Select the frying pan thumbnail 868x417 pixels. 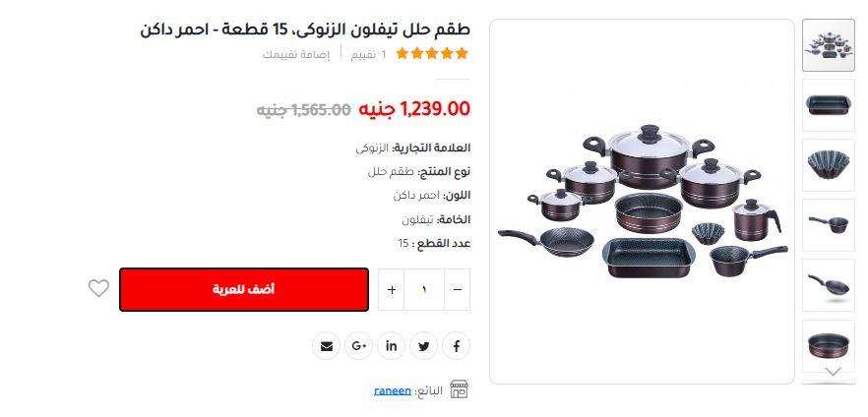click(x=829, y=285)
